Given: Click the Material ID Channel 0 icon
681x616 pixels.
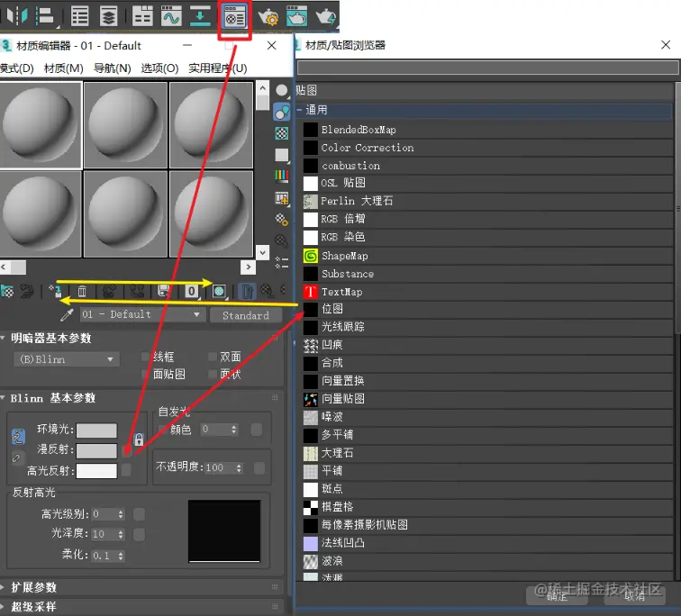Looking at the screenshot, I should (192, 291).
